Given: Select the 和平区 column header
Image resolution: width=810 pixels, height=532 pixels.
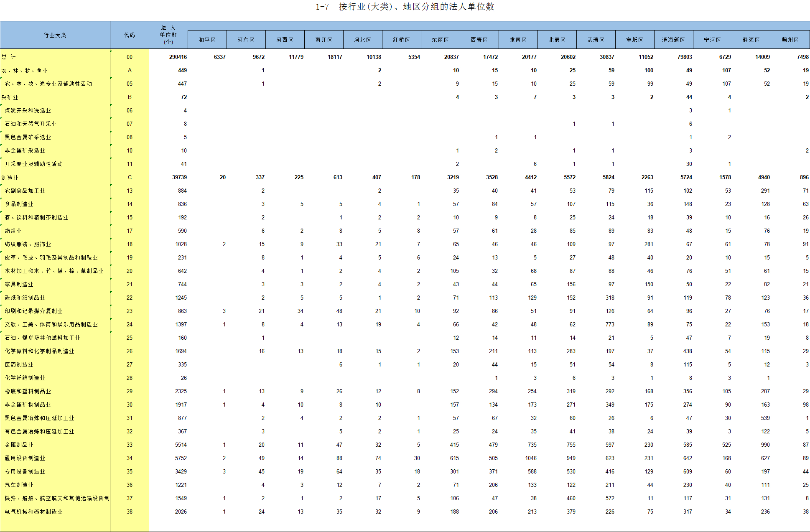Looking at the screenshot, I should (207, 40).
